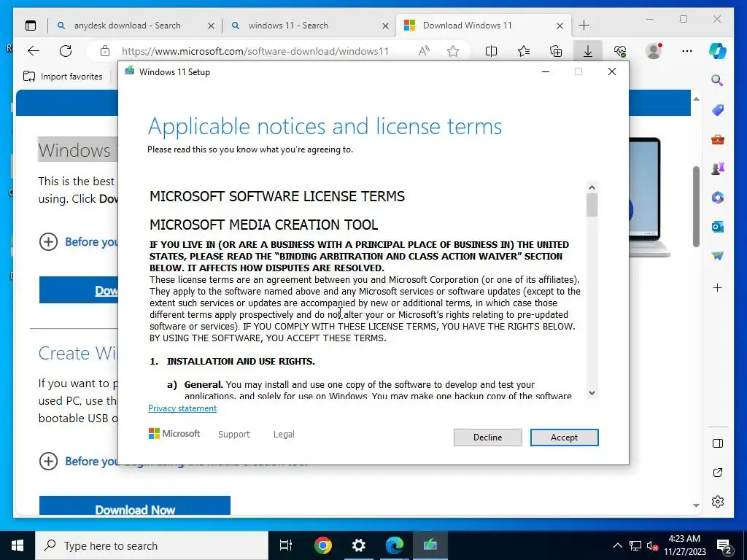The height and width of the screenshot is (560, 747).
Task: Open Edge Downloads panel
Action: (588, 51)
